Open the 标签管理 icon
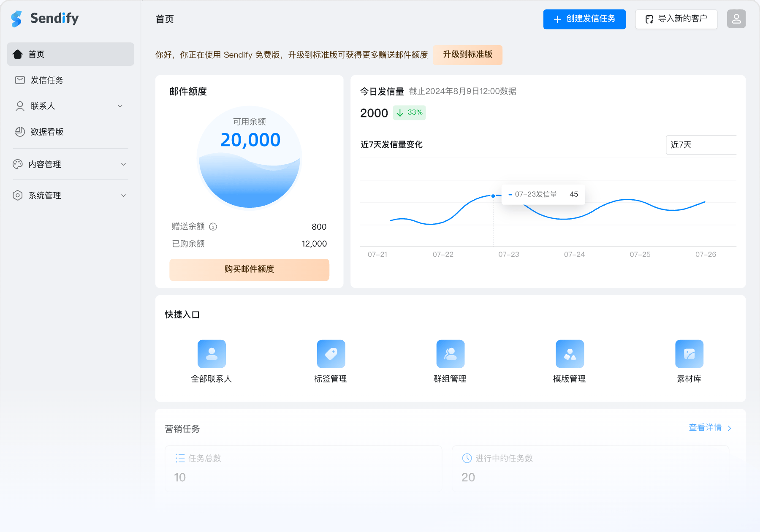 [x=331, y=354]
